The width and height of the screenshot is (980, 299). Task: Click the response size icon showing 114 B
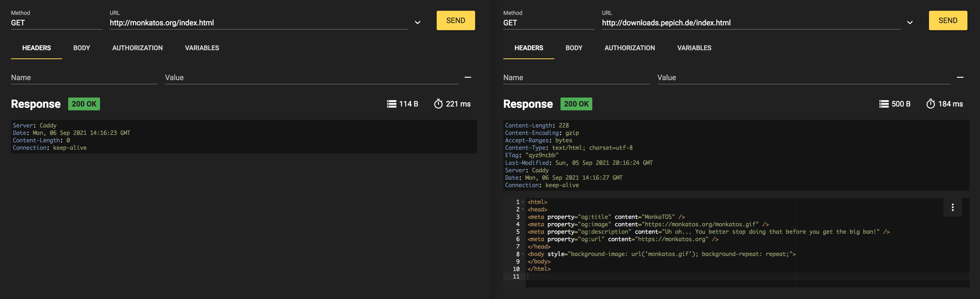pos(392,104)
